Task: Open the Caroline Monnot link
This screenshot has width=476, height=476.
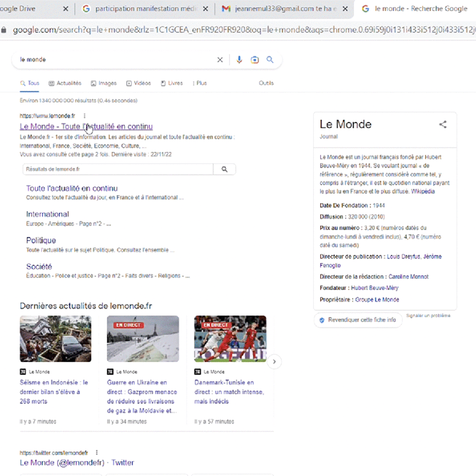Action: [409, 277]
